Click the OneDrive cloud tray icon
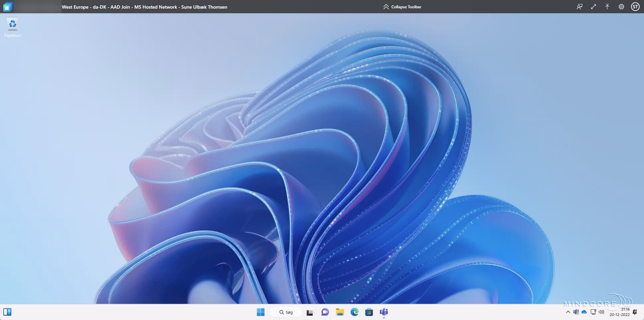This screenshot has height=320, width=644. coord(584,312)
